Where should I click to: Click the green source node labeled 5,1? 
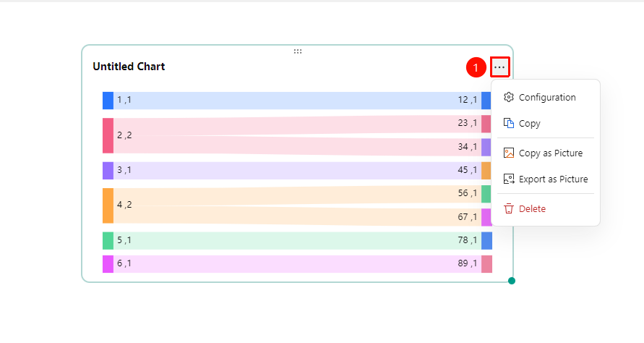(108, 240)
